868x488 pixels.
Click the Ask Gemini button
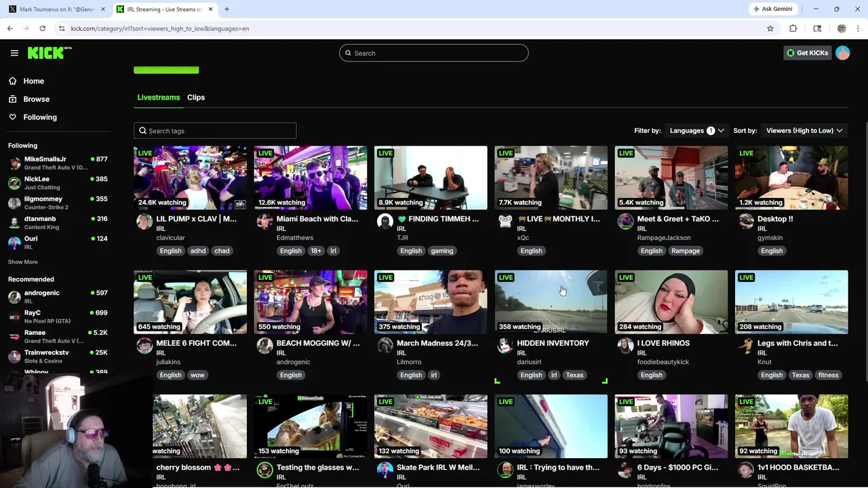pos(772,9)
